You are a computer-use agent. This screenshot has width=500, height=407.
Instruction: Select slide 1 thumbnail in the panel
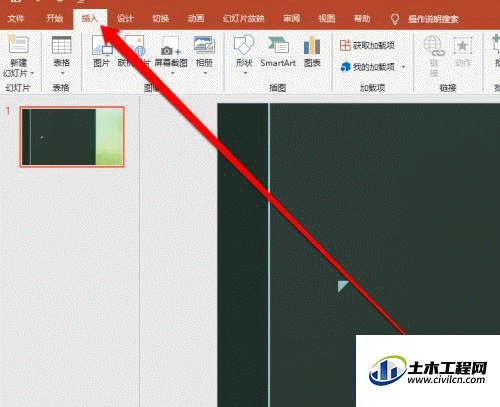[x=72, y=137]
